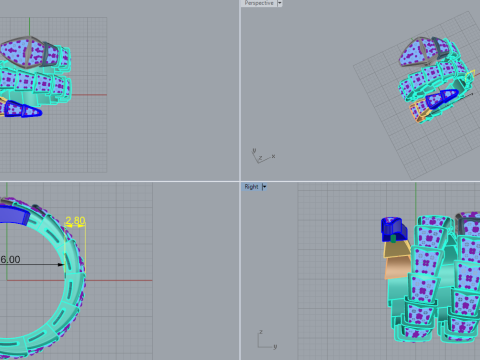Select the blue clasp object in Right viewport

[393, 229]
